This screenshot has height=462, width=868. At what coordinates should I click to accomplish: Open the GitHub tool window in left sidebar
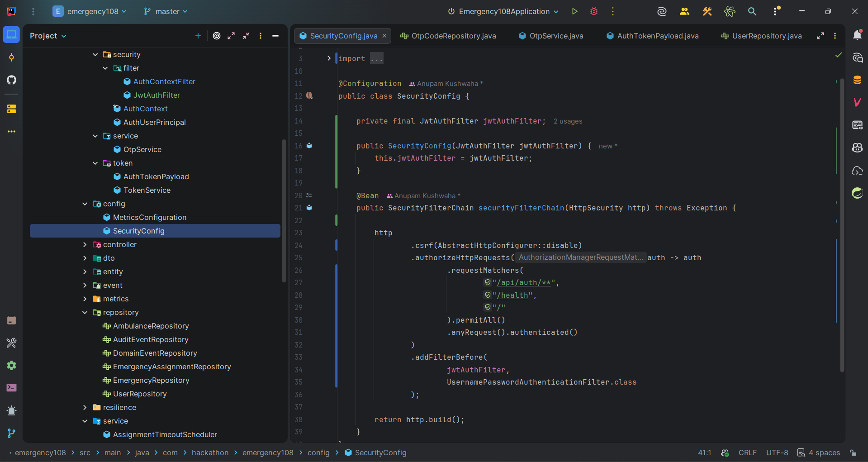click(x=11, y=80)
